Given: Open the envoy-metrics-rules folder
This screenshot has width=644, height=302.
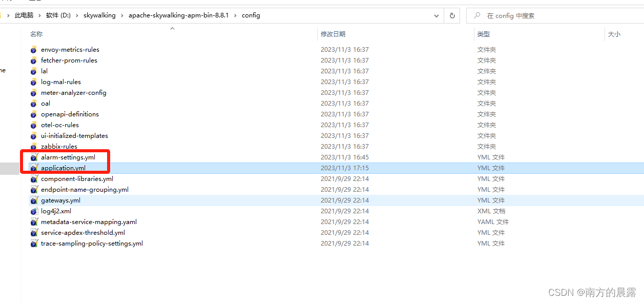Looking at the screenshot, I should click(x=70, y=49).
